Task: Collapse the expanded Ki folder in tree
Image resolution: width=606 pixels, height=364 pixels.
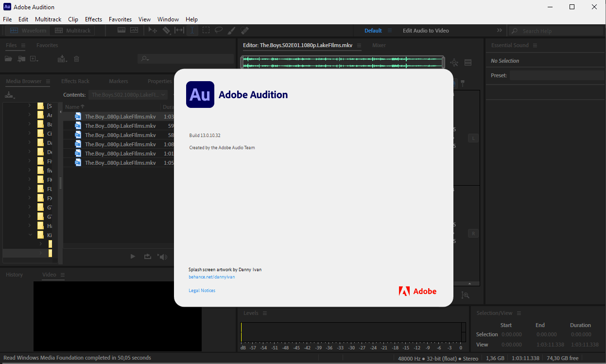Action: pyautogui.click(x=30, y=235)
